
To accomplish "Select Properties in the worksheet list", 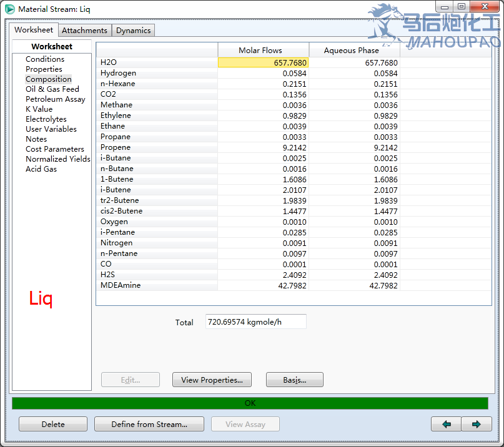I will click(x=44, y=69).
